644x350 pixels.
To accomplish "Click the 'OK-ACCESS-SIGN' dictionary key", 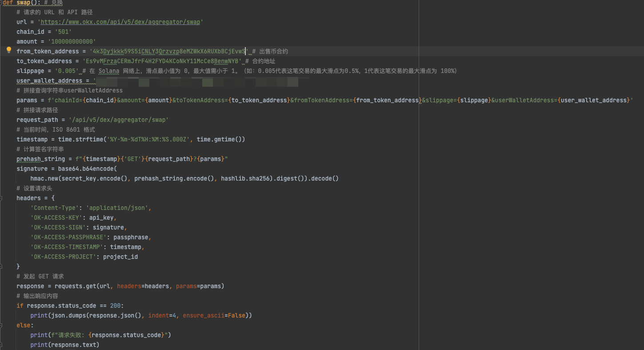I will coord(58,227).
